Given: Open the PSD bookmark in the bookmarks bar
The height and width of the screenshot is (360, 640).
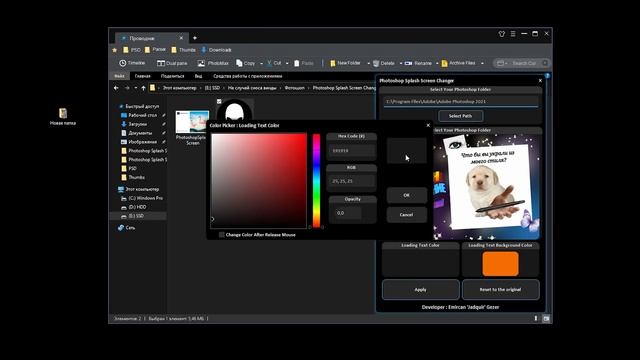Looking at the screenshot, I should pos(132,50).
